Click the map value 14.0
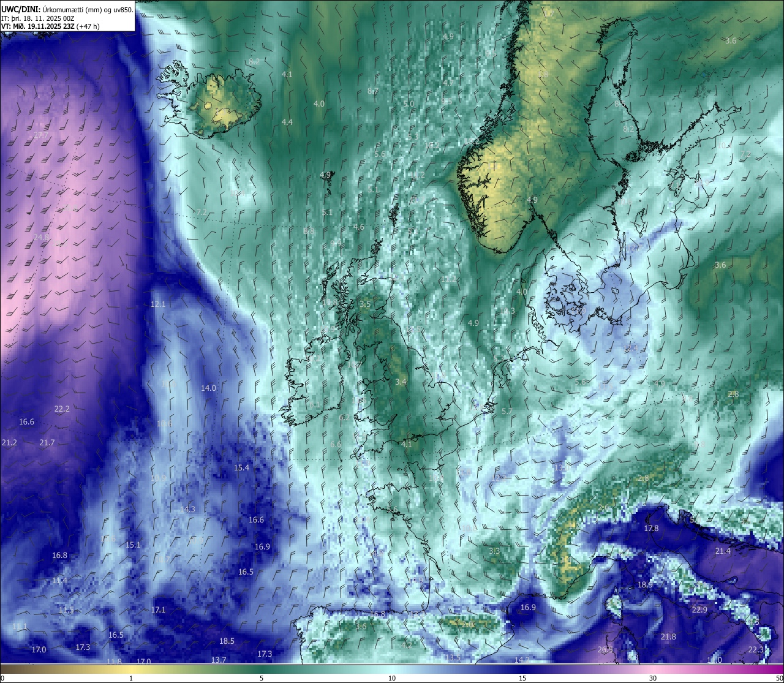This screenshot has height=683, width=784. [x=208, y=388]
